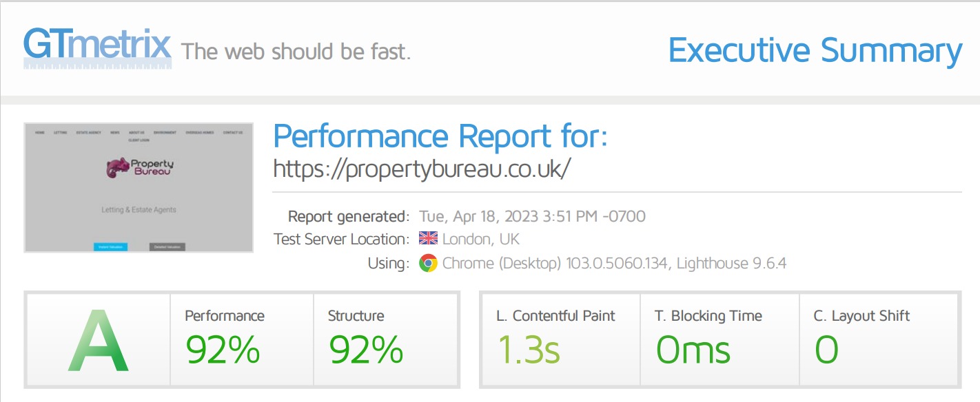Click the 'Performance Report for:' heading
This screenshot has width=980, height=402.
[x=440, y=136]
